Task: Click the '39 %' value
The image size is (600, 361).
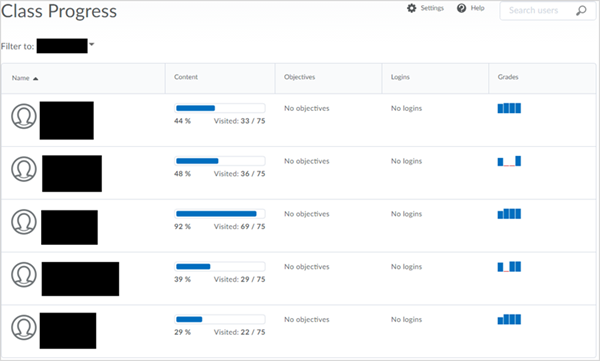Action: click(x=182, y=279)
